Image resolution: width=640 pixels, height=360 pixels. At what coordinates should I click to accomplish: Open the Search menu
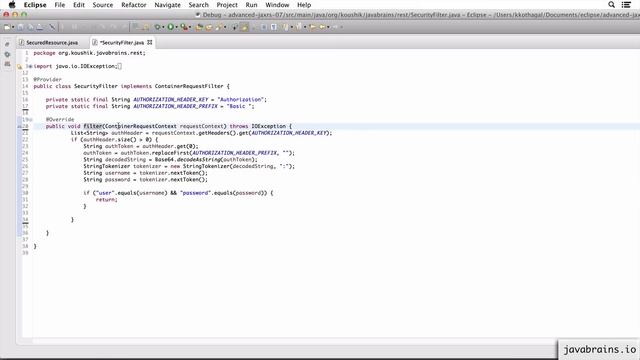[x=198, y=5]
